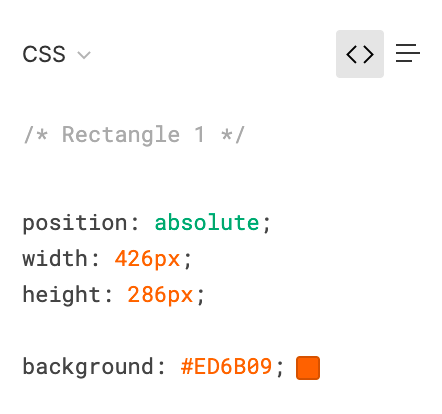Click the semicolon after absolute
The height and width of the screenshot is (414, 442).
point(266,225)
